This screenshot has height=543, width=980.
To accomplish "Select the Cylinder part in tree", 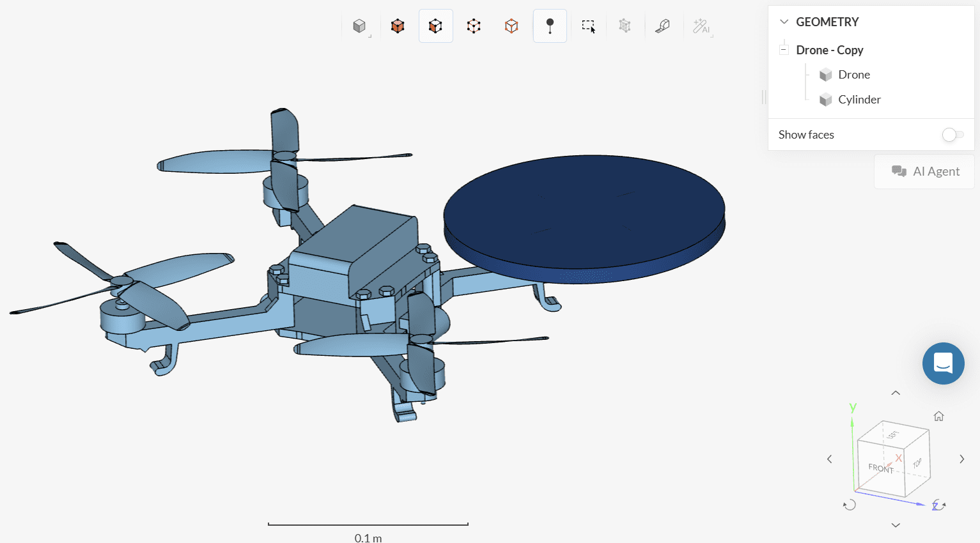I will (x=859, y=100).
